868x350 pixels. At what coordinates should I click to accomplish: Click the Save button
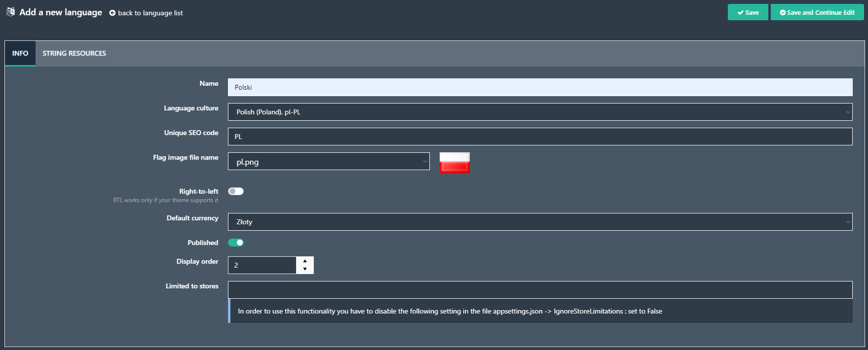coord(748,12)
